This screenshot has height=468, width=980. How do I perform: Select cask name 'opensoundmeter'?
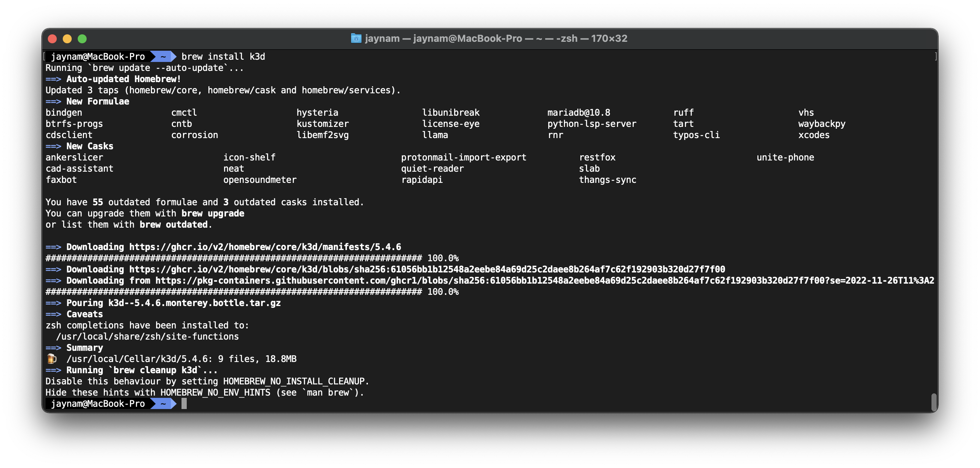pyautogui.click(x=260, y=180)
